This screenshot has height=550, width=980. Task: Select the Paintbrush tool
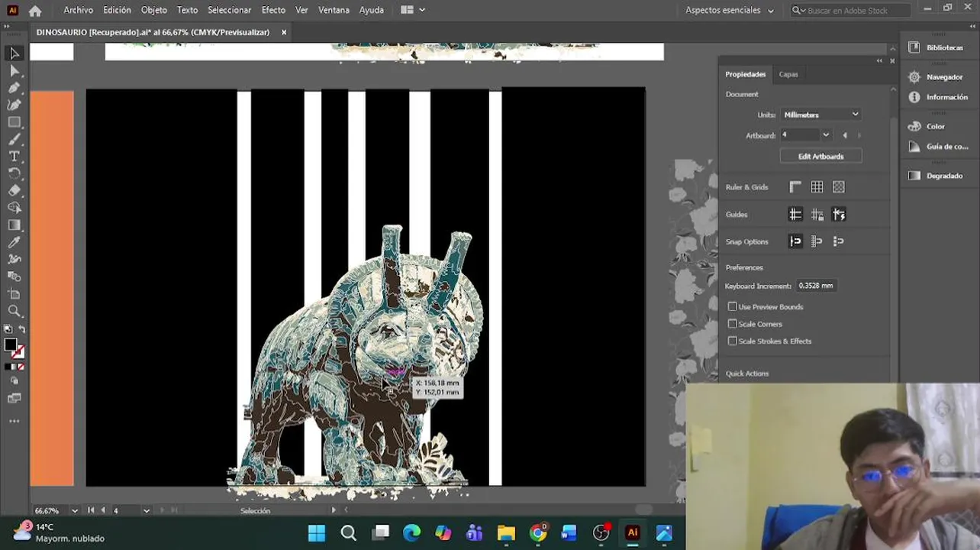(x=14, y=139)
